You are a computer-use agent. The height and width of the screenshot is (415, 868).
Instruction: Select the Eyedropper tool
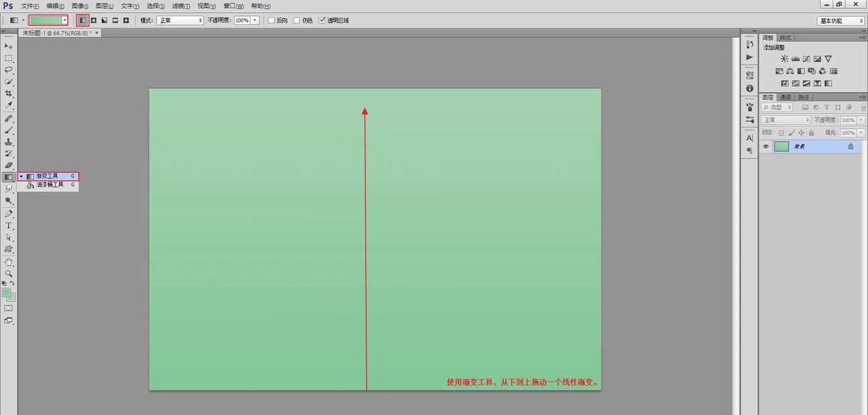click(9, 106)
